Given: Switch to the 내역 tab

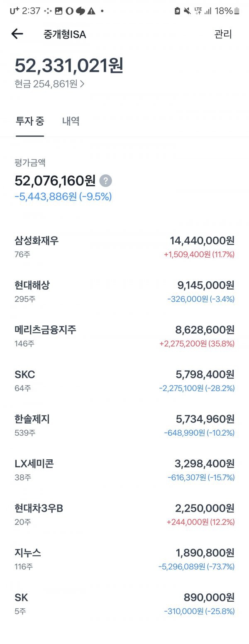Looking at the screenshot, I should coord(71,121).
